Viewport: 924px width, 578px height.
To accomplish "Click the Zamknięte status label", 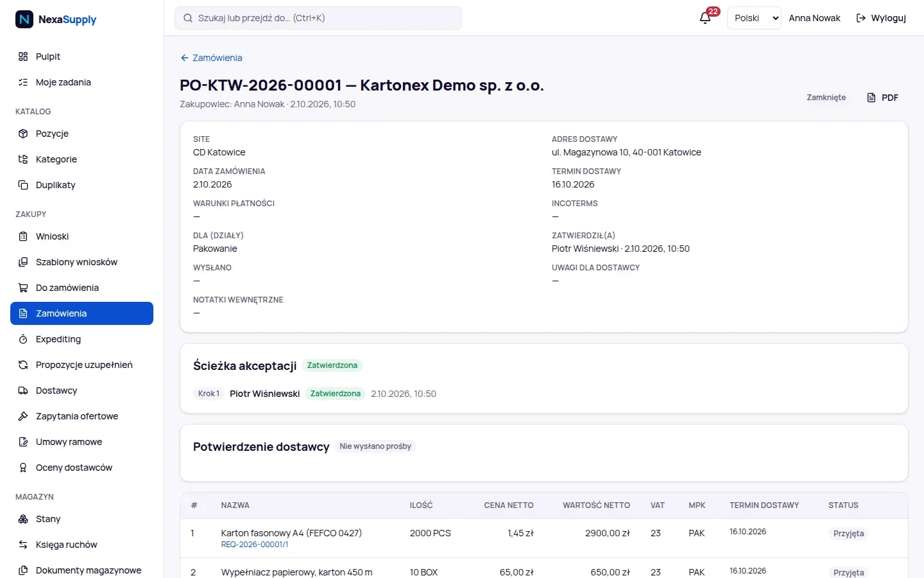I will [x=826, y=98].
